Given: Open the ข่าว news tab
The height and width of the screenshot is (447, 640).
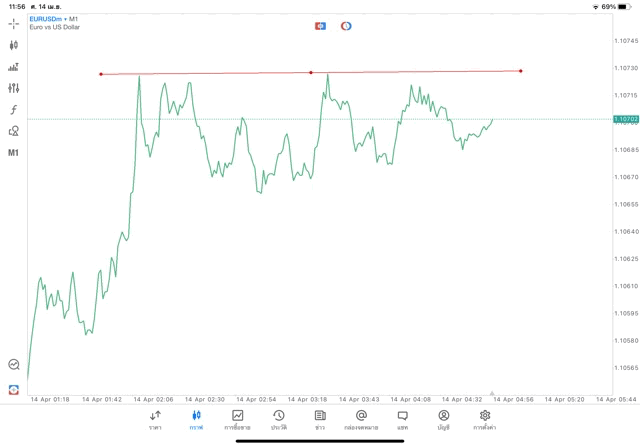Looking at the screenshot, I should pyautogui.click(x=320, y=419).
